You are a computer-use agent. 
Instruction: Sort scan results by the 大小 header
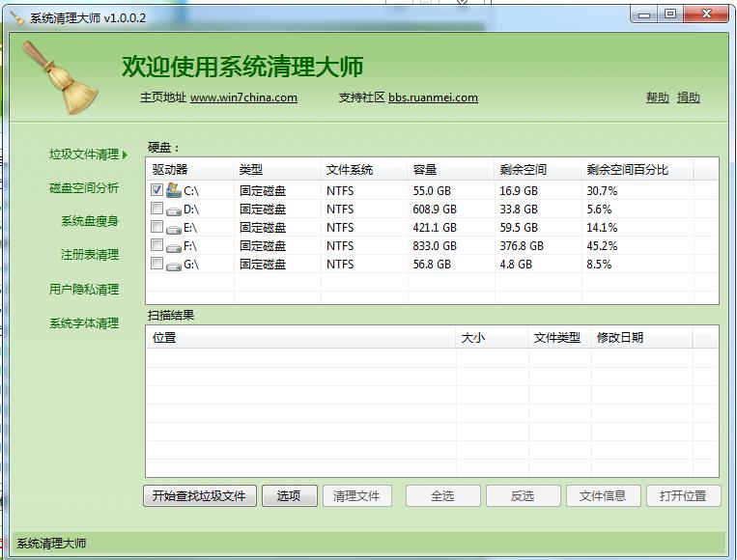tap(492, 337)
